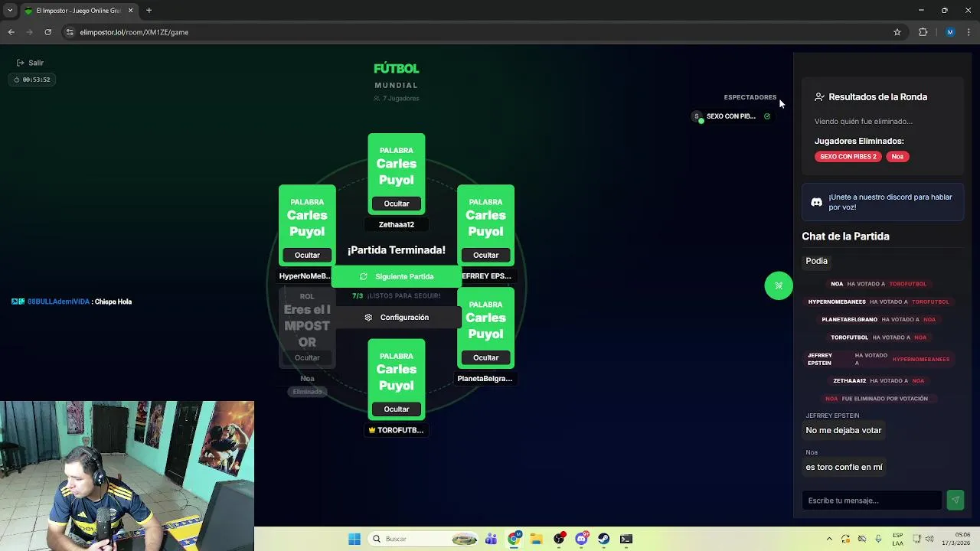Click the Eliminado badge under Noa
This screenshot has height=551, width=980.
[307, 392]
